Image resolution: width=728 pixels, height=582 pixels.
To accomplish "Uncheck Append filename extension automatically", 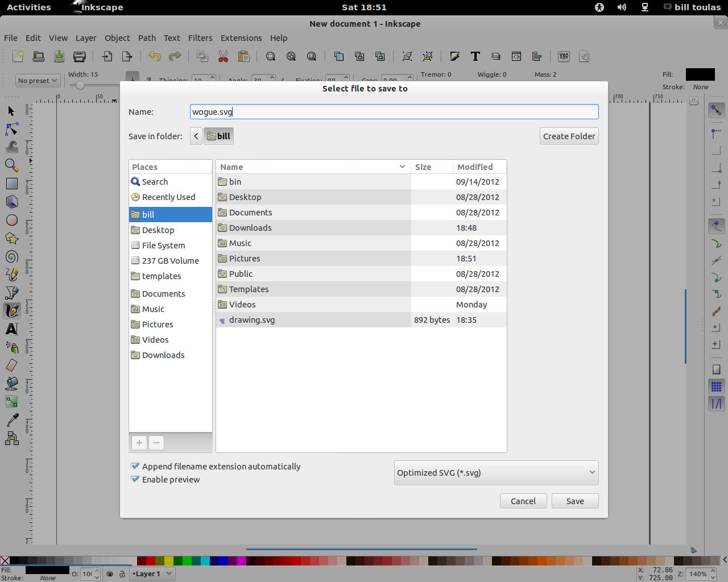I will point(135,465).
